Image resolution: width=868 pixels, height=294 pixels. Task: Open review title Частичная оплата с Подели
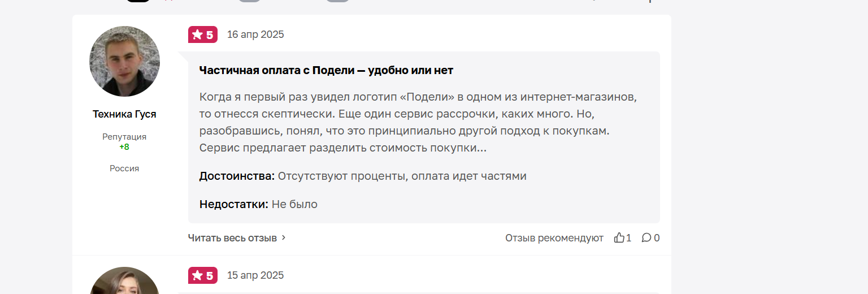326,71
